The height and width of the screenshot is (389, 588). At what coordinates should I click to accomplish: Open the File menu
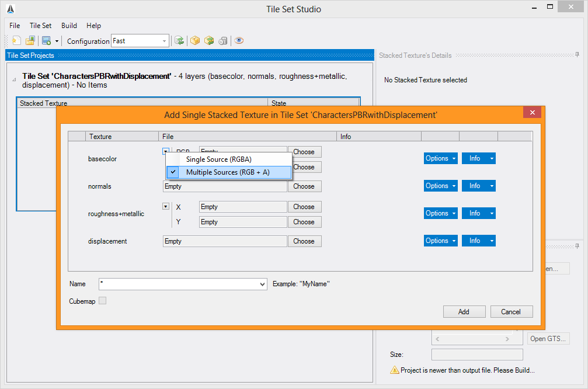(15, 26)
